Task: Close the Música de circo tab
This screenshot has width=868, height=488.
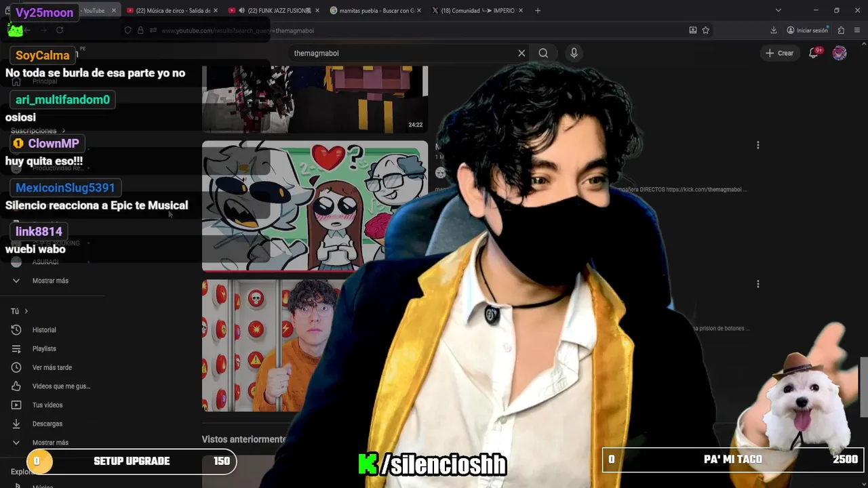Action: point(216,10)
